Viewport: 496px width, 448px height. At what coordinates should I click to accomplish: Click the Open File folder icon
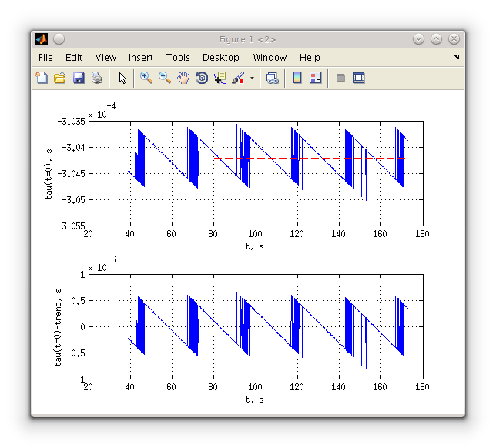60,78
